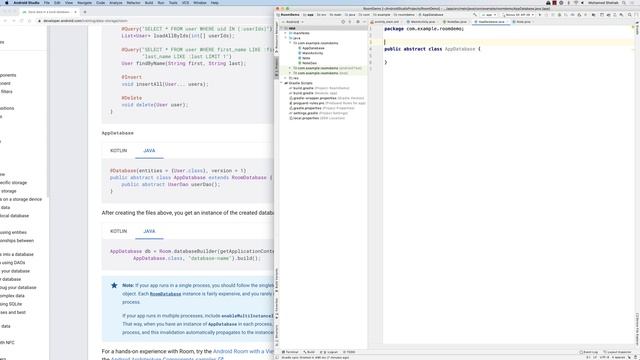Switch to the Note.java editor tab
The height and width of the screenshot is (360, 640).
[x=523, y=22]
